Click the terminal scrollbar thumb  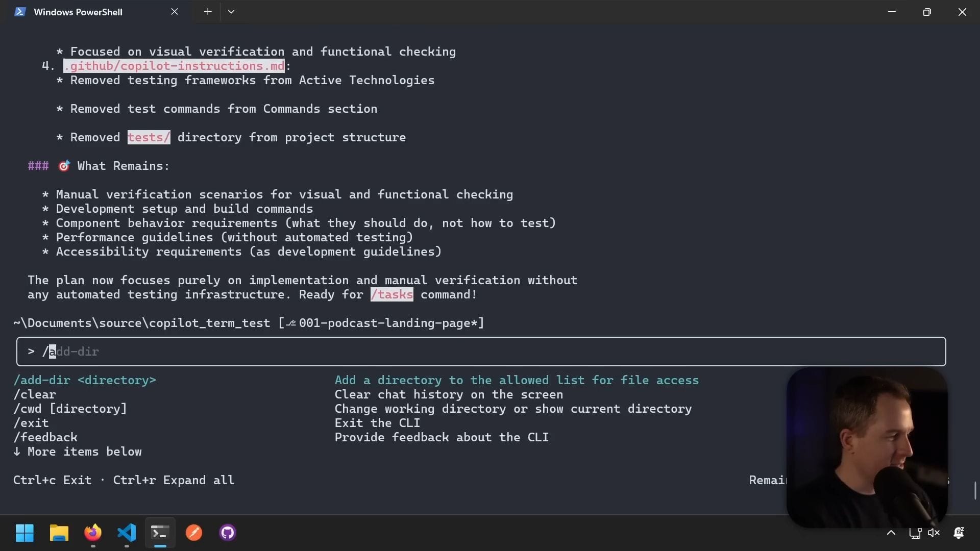(975, 490)
